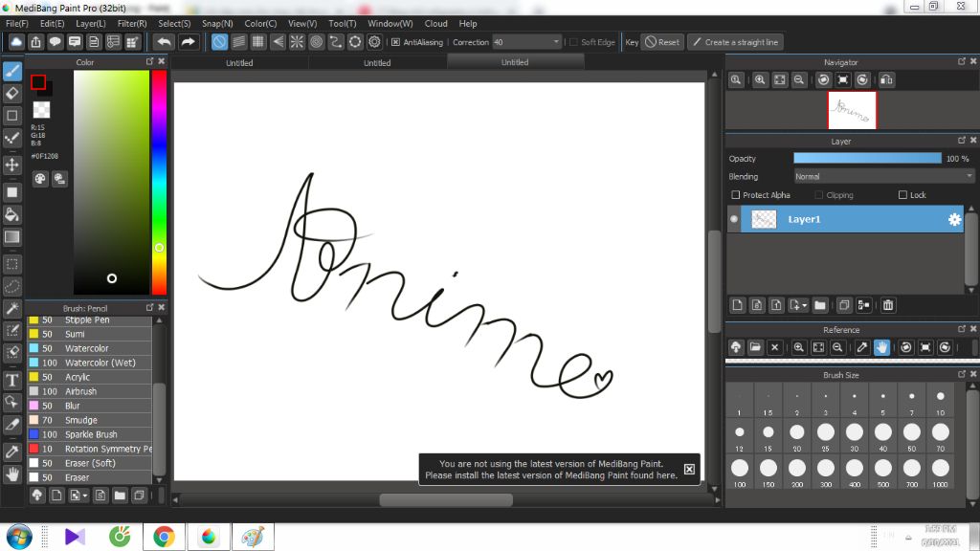Turn snap off using the blue circle icon
This screenshot has width=980, height=551.
point(219,42)
